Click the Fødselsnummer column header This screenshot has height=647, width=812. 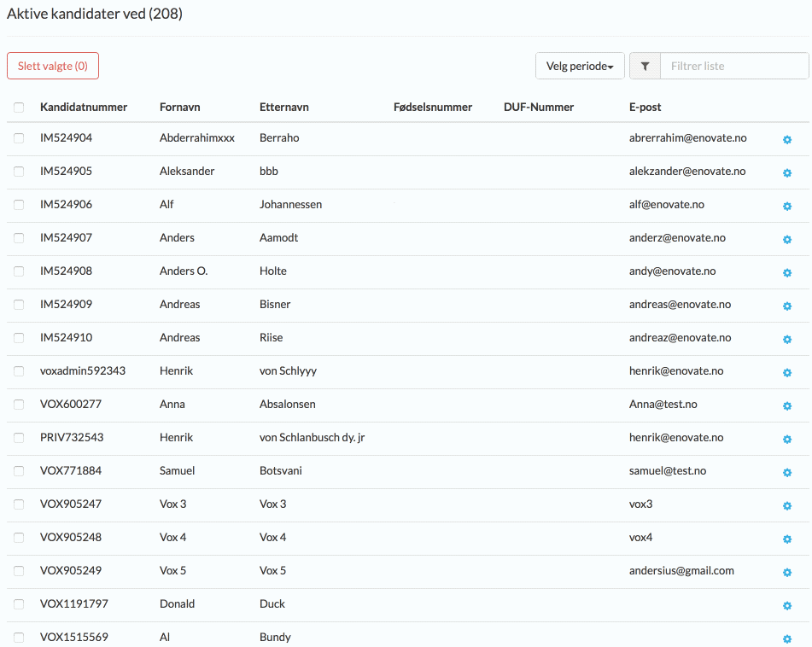[x=433, y=108]
